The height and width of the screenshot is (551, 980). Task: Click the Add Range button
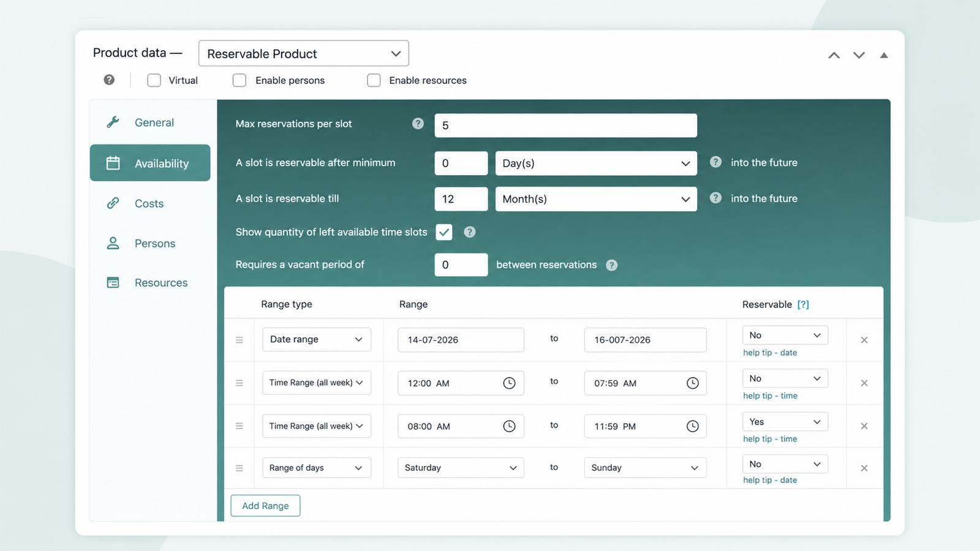click(265, 506)
